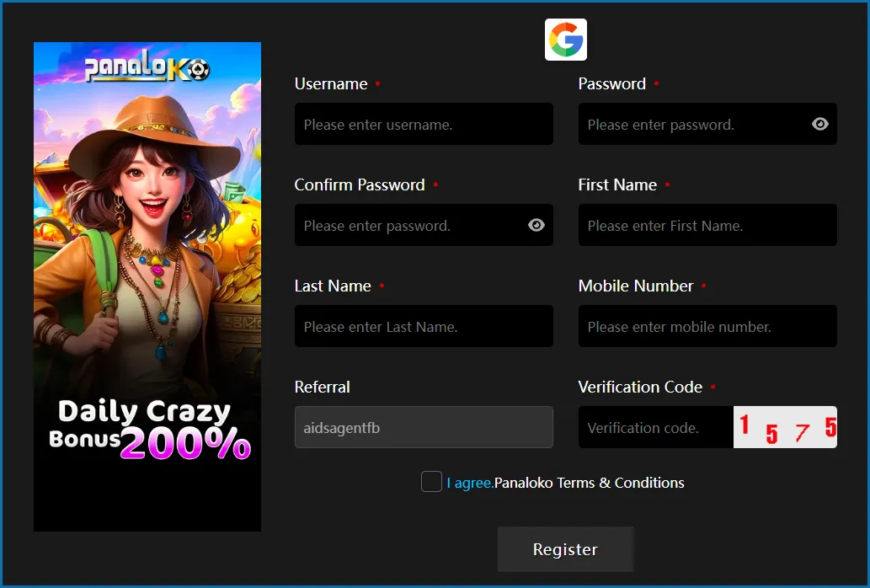Click the Confirm Password label

360,184
